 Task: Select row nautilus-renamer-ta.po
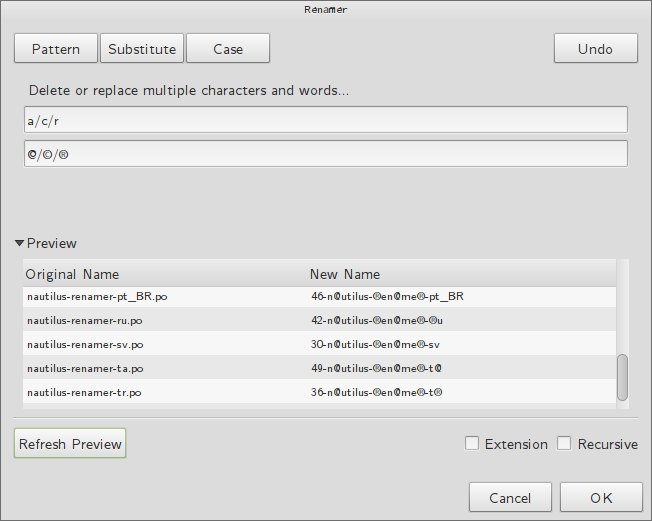pos(319,368)
